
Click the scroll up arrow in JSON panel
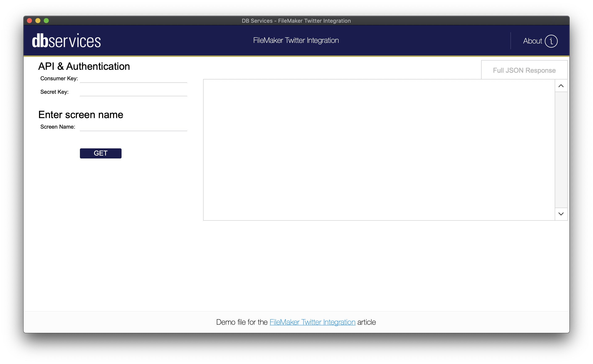561,86
